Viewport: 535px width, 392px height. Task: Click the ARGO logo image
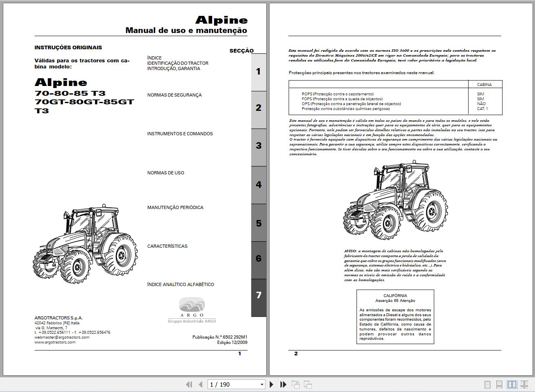click(192, 311)
